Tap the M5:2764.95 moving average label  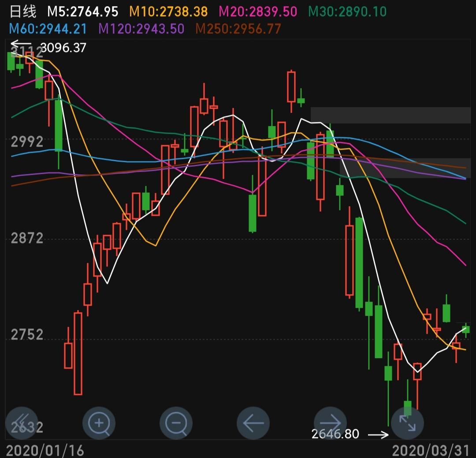click(x=82, y=12)
